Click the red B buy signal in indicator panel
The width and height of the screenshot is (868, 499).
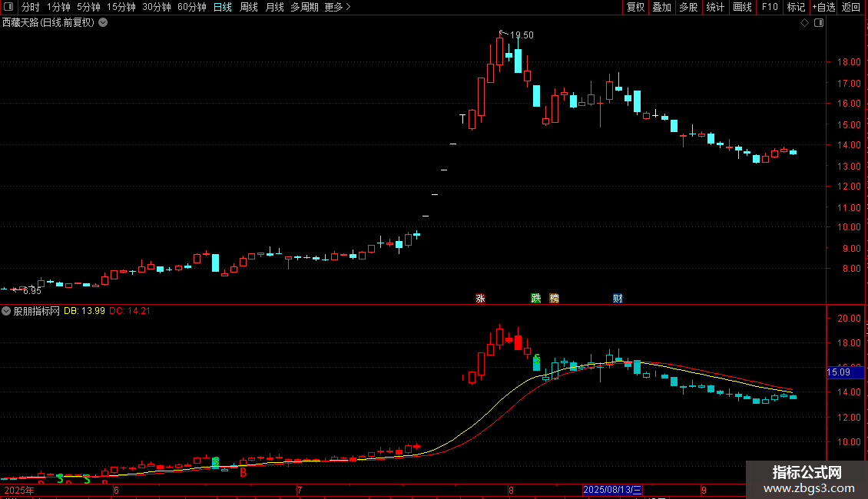coord(243,473)
